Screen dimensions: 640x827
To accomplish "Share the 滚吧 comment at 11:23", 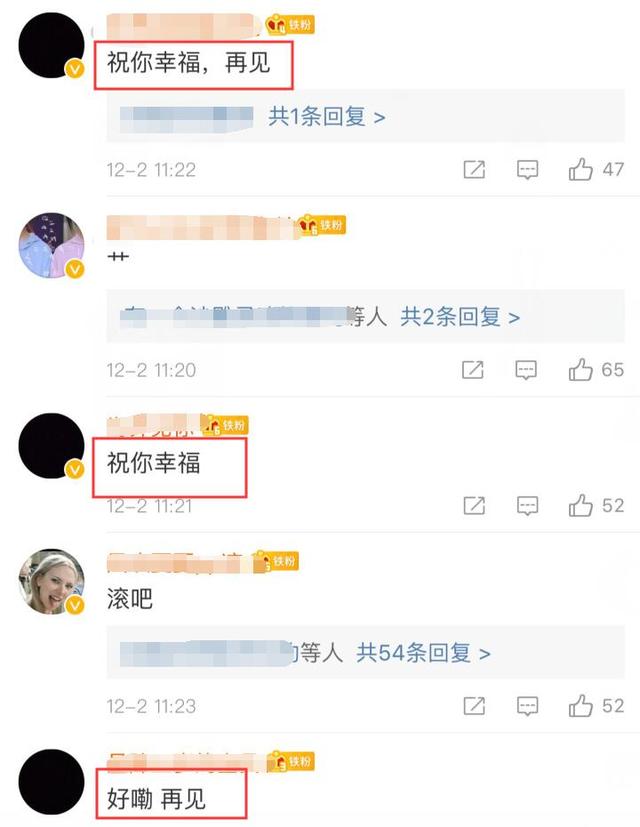I will 474,706.
